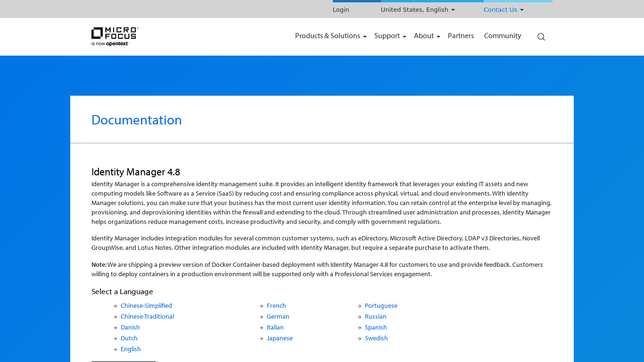The height and width of the screenshot is (362, 644).
Task: Expand the About dropdown
Action: 427,36
